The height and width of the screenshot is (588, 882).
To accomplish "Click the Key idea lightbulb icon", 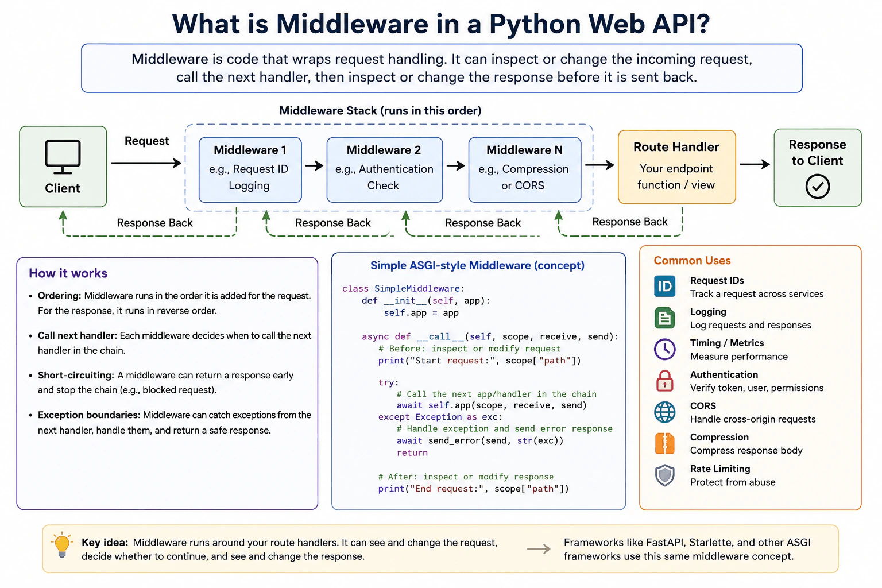I will [x=62, y=546].
